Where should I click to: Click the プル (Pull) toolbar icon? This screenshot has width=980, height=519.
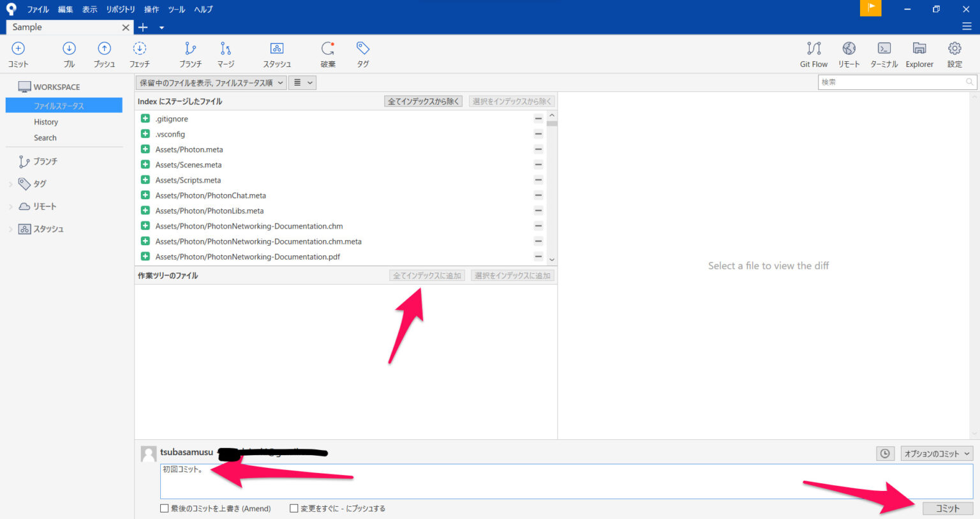click(69, 53)
